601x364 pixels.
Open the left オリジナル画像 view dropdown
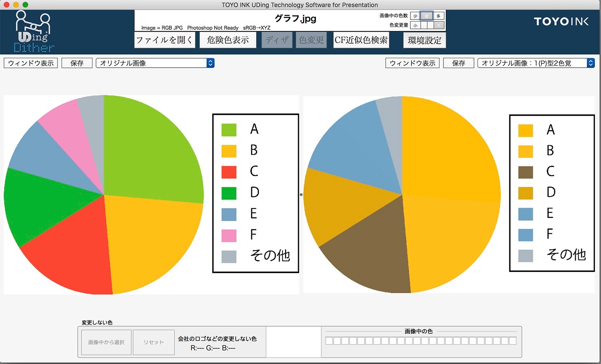tap(155, 63)
